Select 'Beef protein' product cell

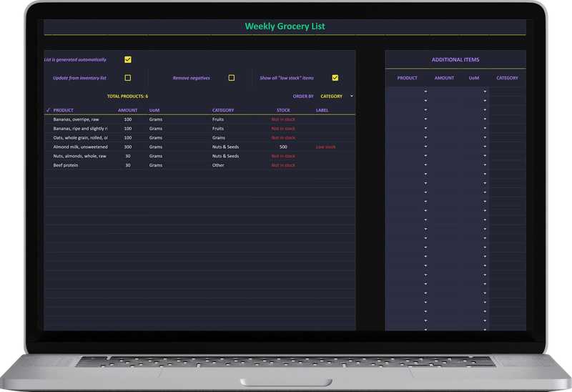click(x=66, y=165)
